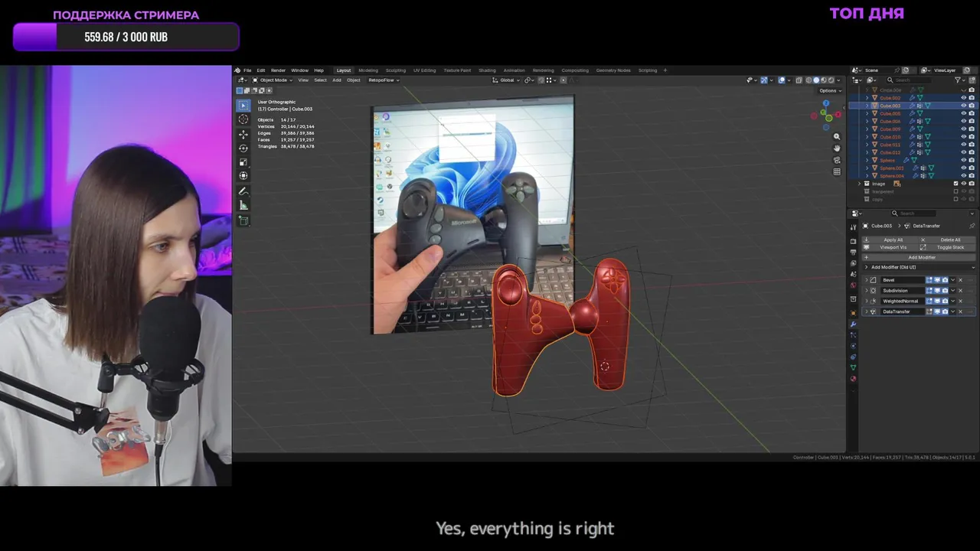Switch to the Shading workspace tab

coord(487,70)
